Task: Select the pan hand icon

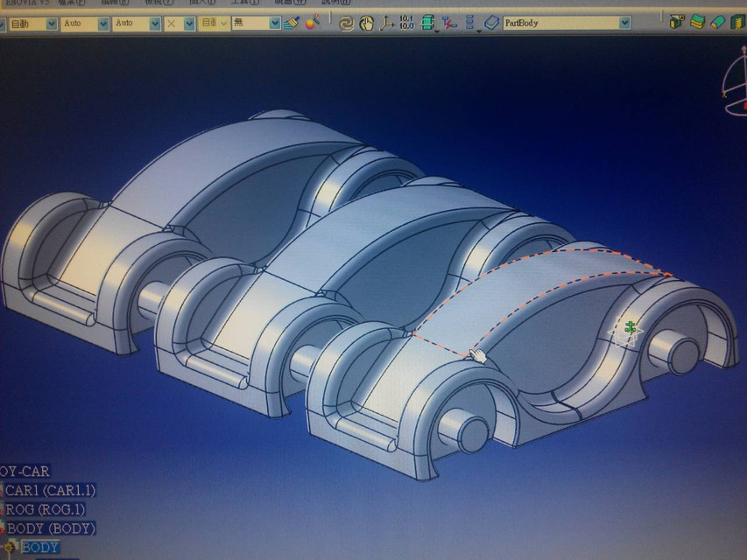Action: (366, 24)
